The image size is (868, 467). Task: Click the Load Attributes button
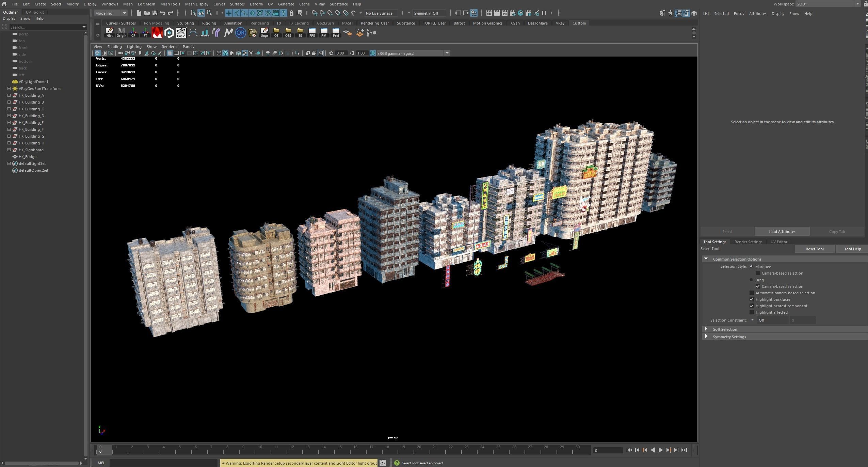pyautogui.click(x=782, y=232)
